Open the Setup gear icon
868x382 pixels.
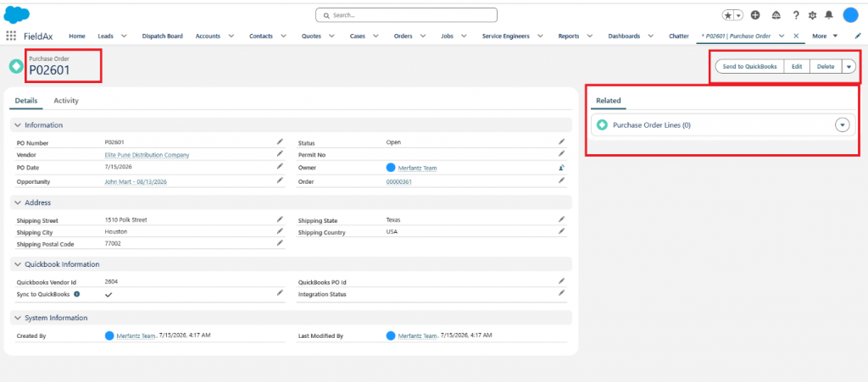[x=812, y=15]
